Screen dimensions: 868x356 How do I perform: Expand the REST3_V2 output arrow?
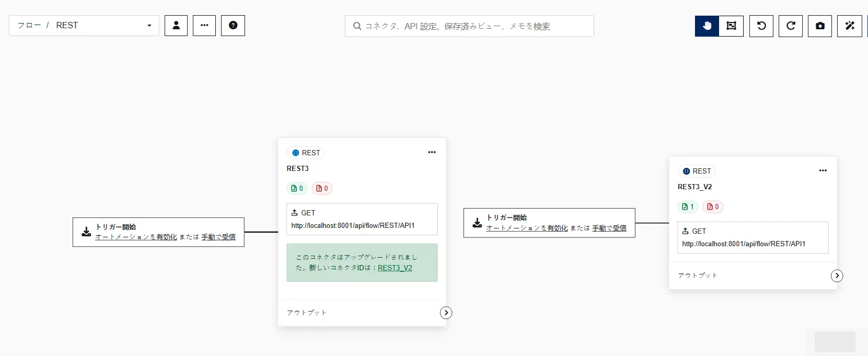tap(837, 275)
